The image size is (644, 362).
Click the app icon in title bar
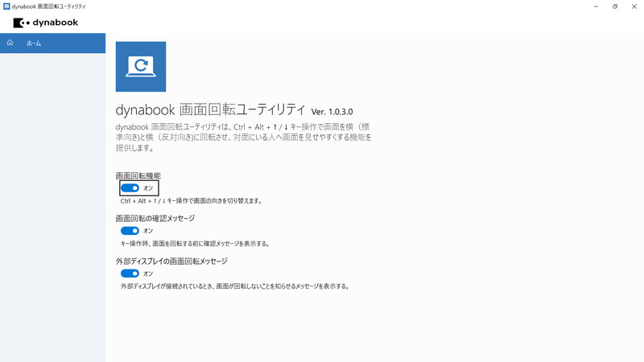[x=6, y=6]
